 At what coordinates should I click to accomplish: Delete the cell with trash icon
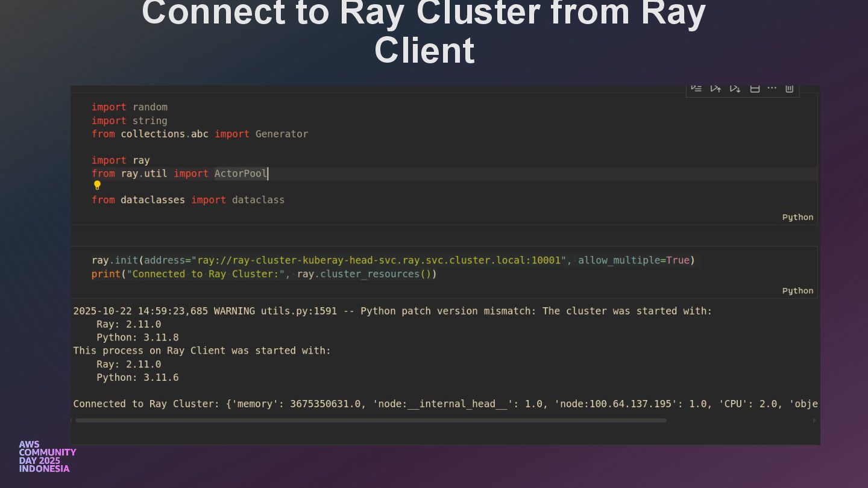[789, 88]
